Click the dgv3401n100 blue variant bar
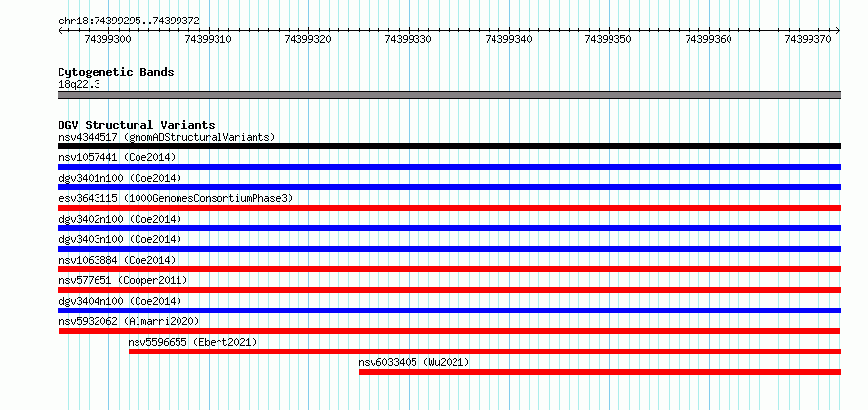 click(449, 187)
